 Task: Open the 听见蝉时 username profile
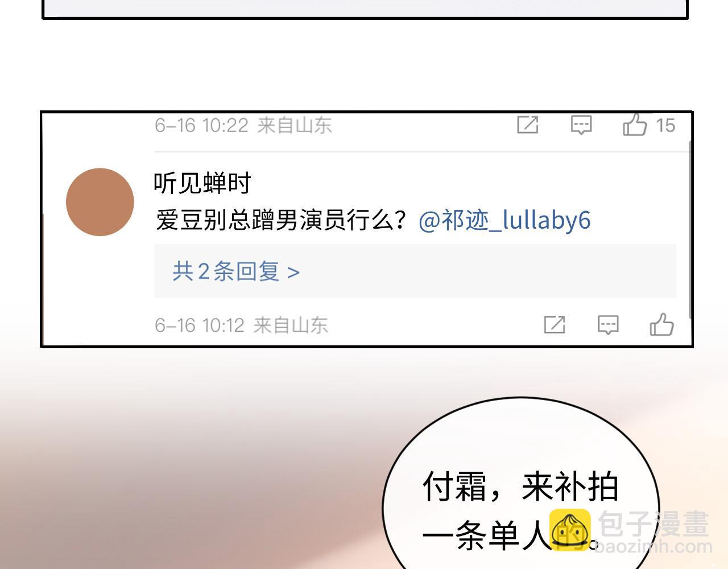tap(202, 183)
